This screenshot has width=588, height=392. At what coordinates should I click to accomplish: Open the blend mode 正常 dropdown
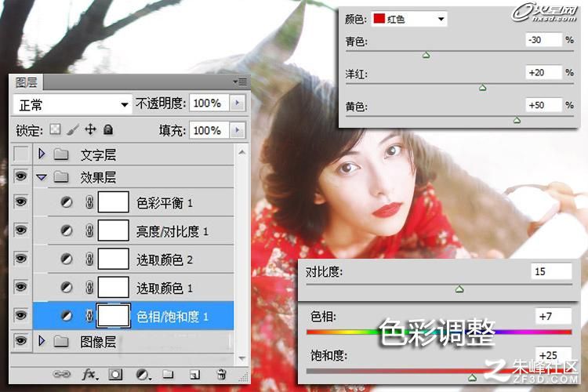[x=73, y=104]
